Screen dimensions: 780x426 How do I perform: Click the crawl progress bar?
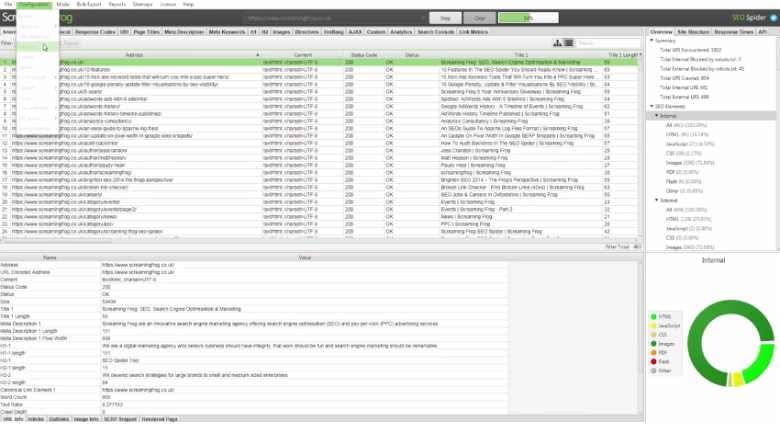(x=528, y=18)
